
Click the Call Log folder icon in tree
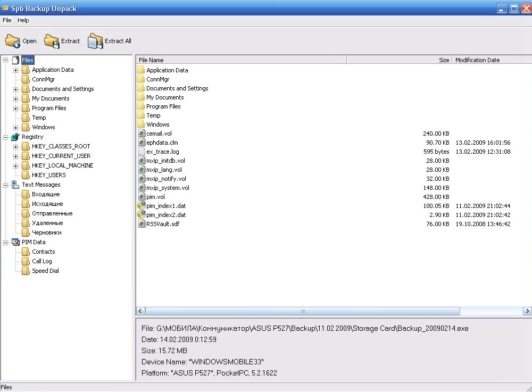point(26,261)
